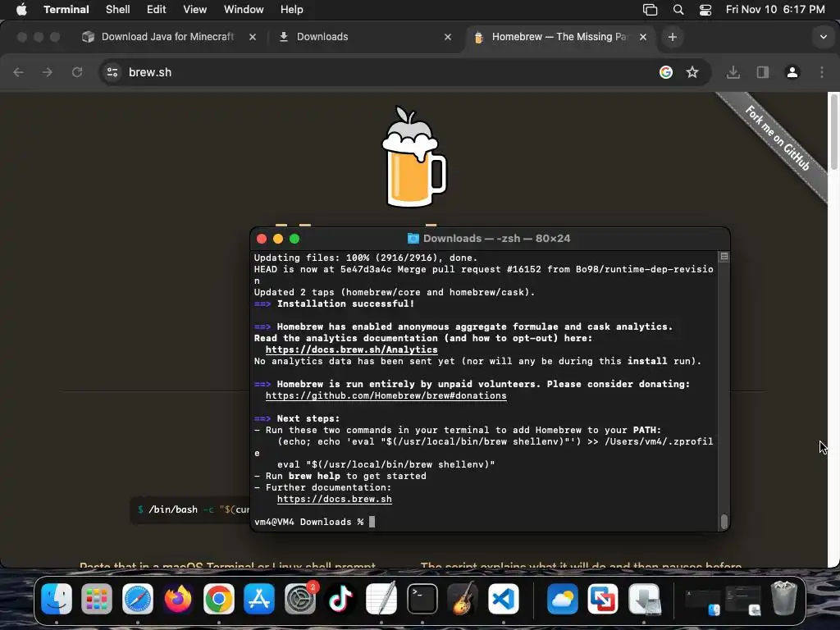Open VMware Fusion from the Dock

603,598
